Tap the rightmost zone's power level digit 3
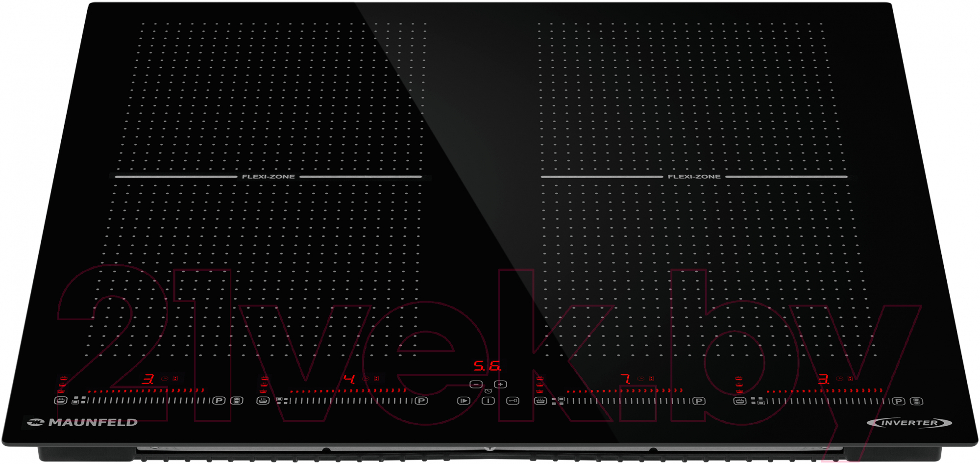980x464 pixels. coord(824,379)
